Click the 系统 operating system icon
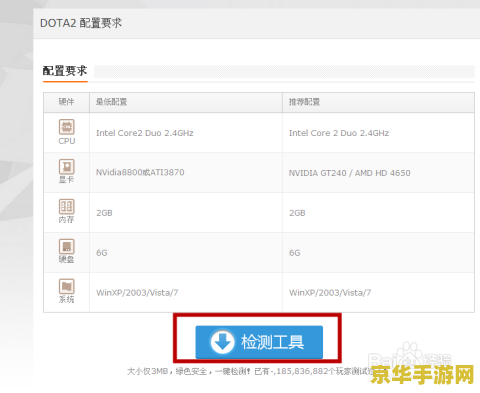This screenshot has height=393, width=480. (67, 286)
